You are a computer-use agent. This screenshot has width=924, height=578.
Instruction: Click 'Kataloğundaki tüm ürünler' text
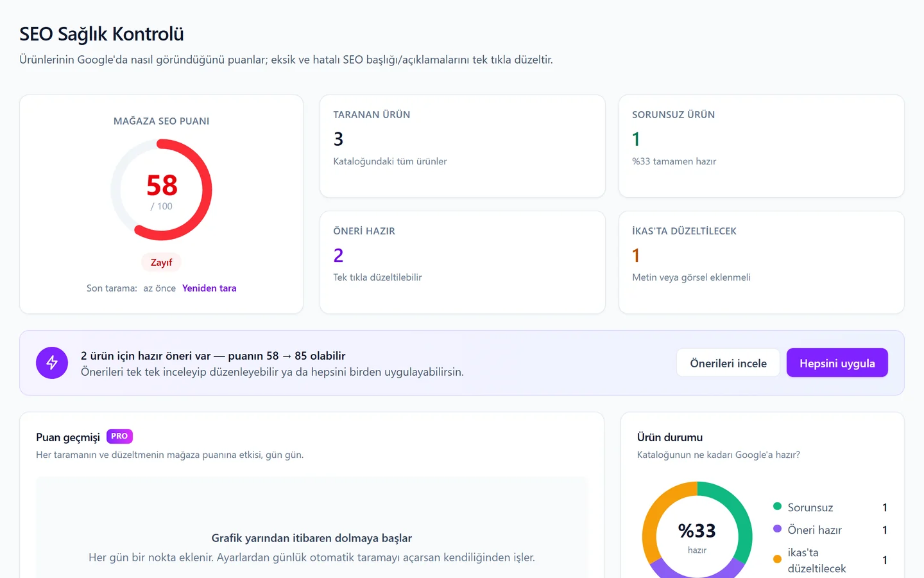tap(390, 161)
